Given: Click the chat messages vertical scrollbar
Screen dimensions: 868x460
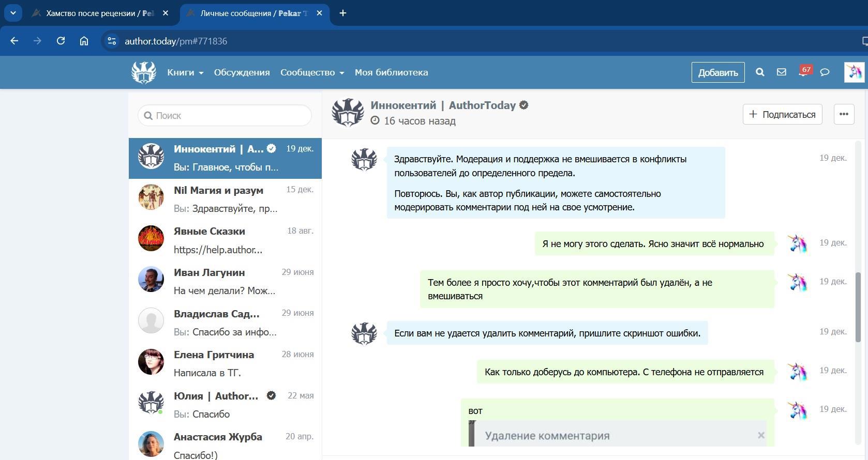Looking at the screenshot, I should (x=858, y=307).
